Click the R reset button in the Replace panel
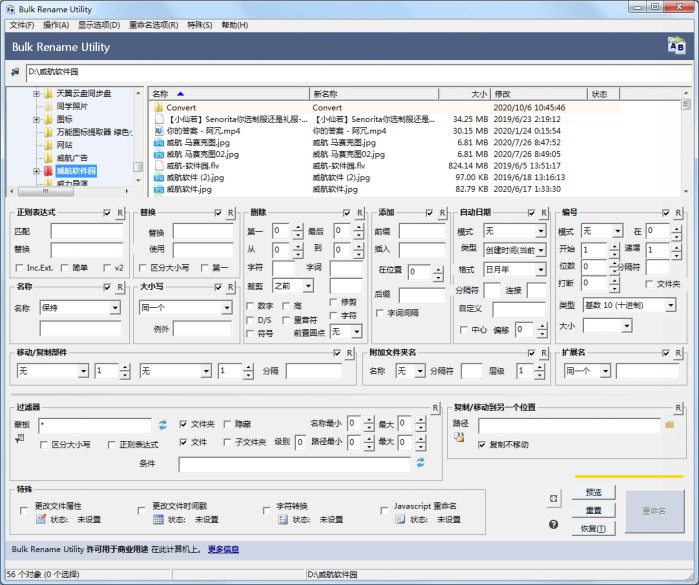This screenshot has height=585, width=699. tap(230, 213)
